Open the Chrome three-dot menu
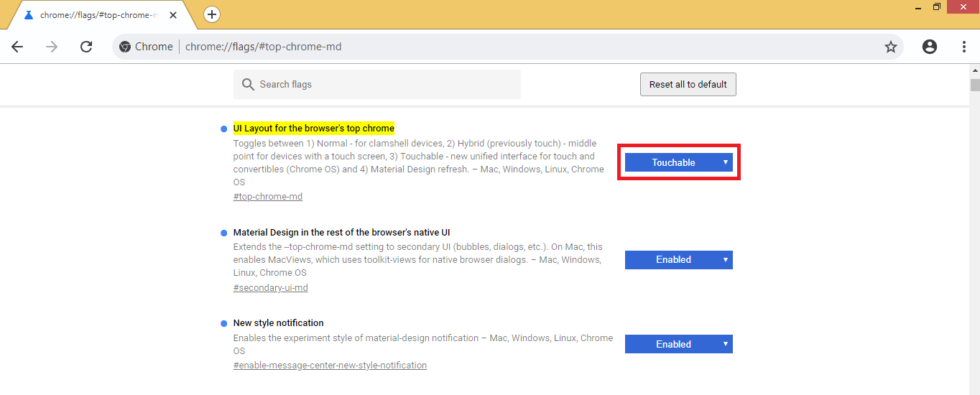Image resolution: width=980 pixels, height=395 pixels. coord(964,47)
